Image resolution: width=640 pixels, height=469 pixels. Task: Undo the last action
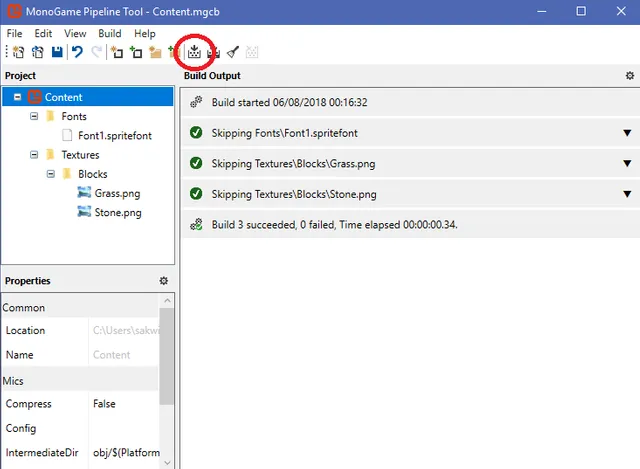(77, 52)
